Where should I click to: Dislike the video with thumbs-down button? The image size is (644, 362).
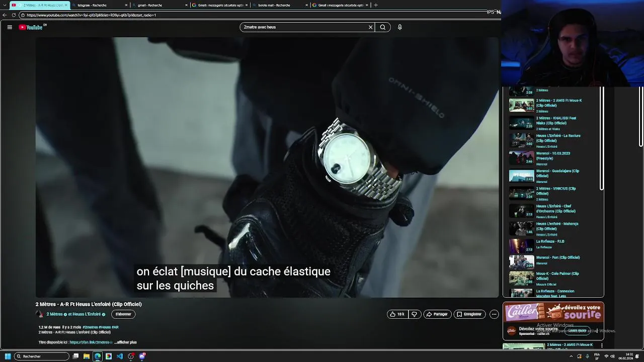(x=415, y=314)
